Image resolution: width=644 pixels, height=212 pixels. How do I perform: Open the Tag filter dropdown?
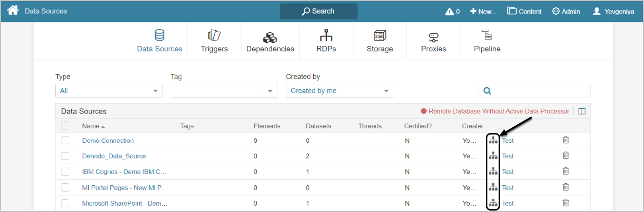click(224, 91)
